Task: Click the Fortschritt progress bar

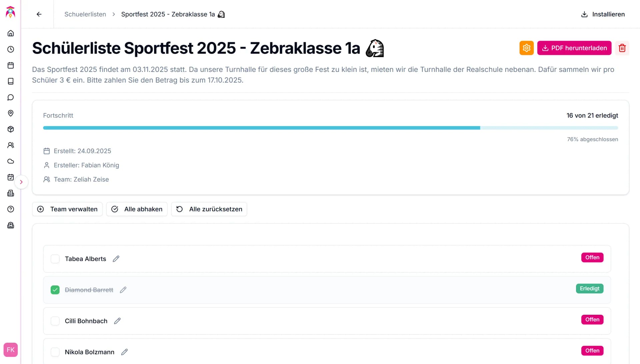Action: pyautogui.click(x=330, y=128)
